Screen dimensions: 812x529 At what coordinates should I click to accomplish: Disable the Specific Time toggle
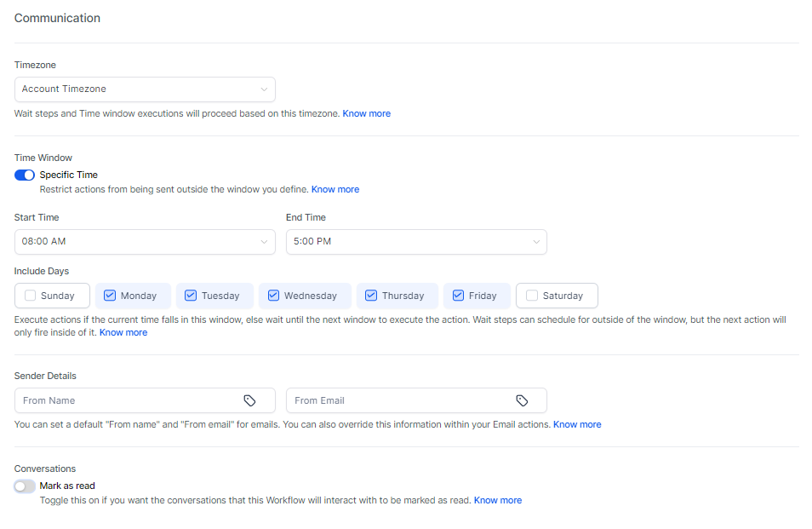25,175
